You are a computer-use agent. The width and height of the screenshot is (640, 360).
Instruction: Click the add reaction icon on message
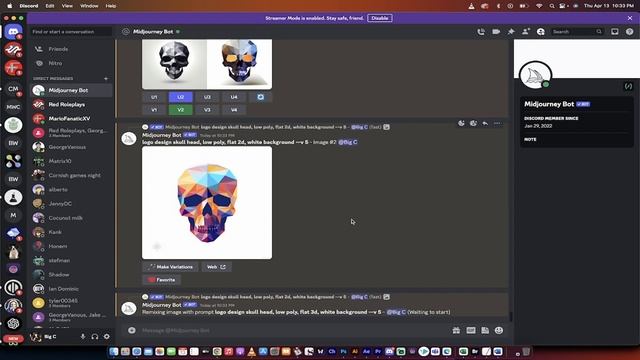461,123
